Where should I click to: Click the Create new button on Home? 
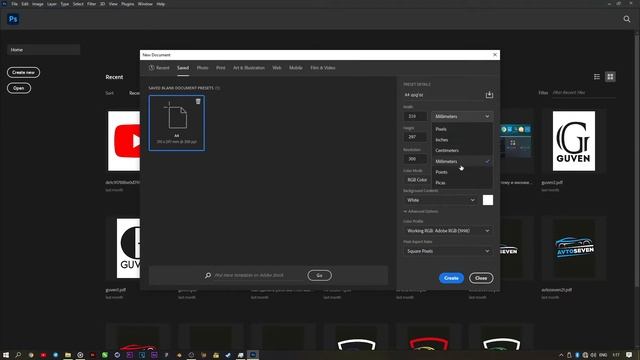(23, 72)
